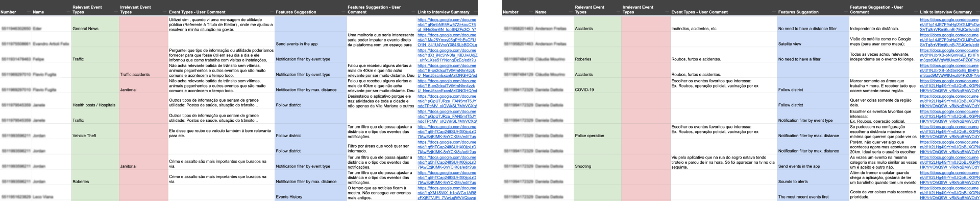Screen dimensions: 980x201
Task: Open link in the Events History row
Action: [x=447, y=193]
